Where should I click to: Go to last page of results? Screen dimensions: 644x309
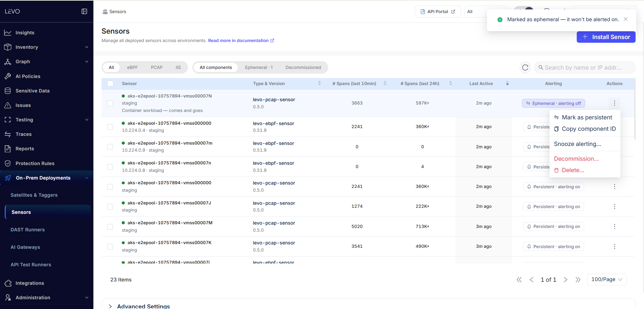[x=578, y=280]
